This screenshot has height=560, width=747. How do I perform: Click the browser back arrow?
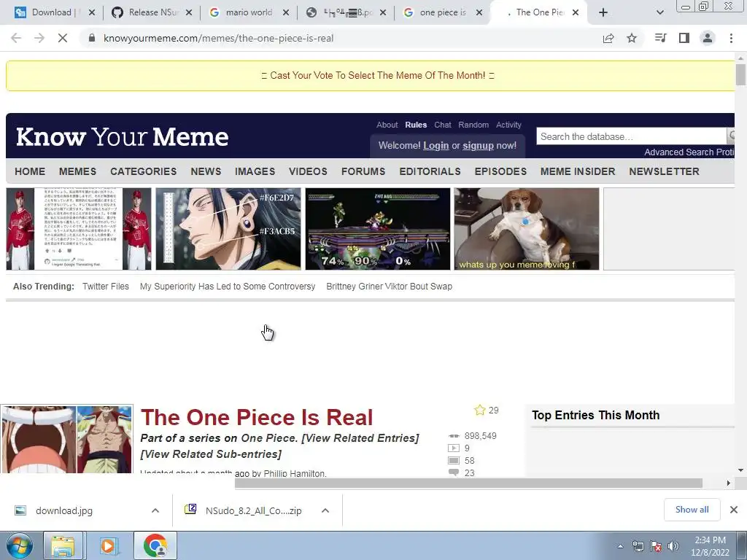(16, 38)
